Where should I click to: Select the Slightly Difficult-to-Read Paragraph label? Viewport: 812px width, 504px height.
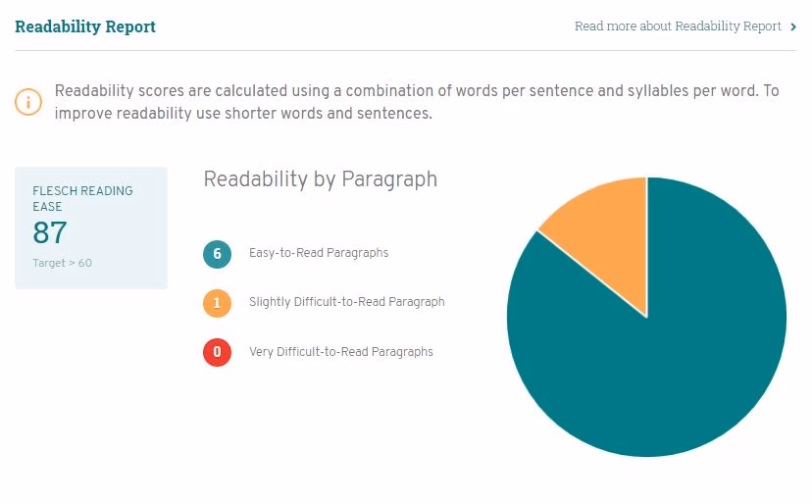pyautogui.click(x=346, y=302)
